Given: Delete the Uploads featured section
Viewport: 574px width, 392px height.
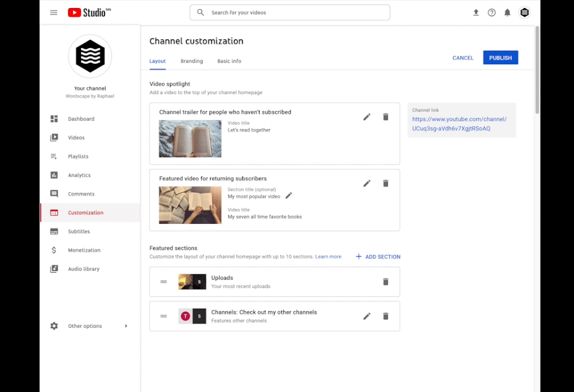Looking at the screenshot, I should [385, 282].
